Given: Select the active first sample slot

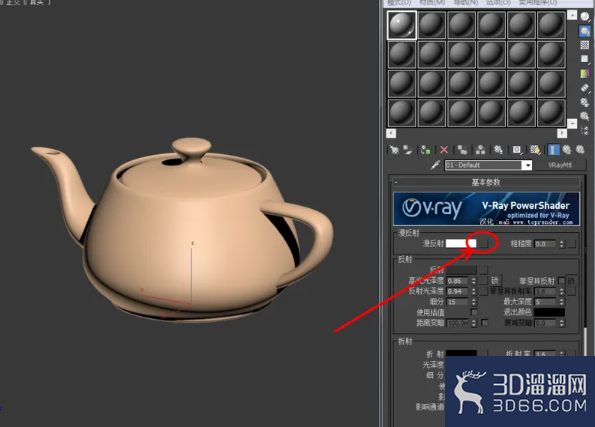Looking at the screenshot, I should point(402,25).
